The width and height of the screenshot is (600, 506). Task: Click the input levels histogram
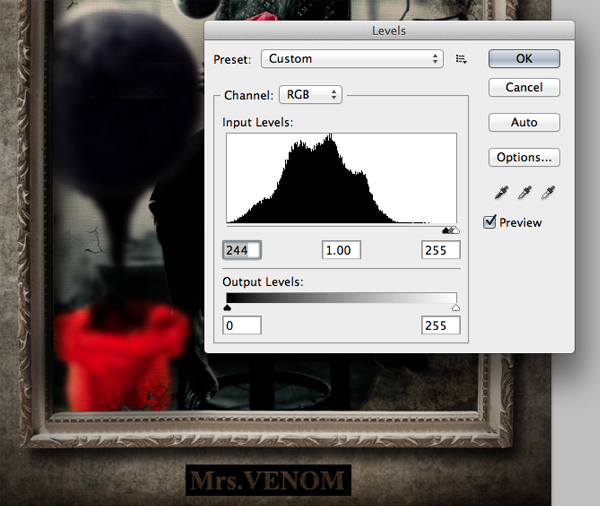tap(341, 178)
